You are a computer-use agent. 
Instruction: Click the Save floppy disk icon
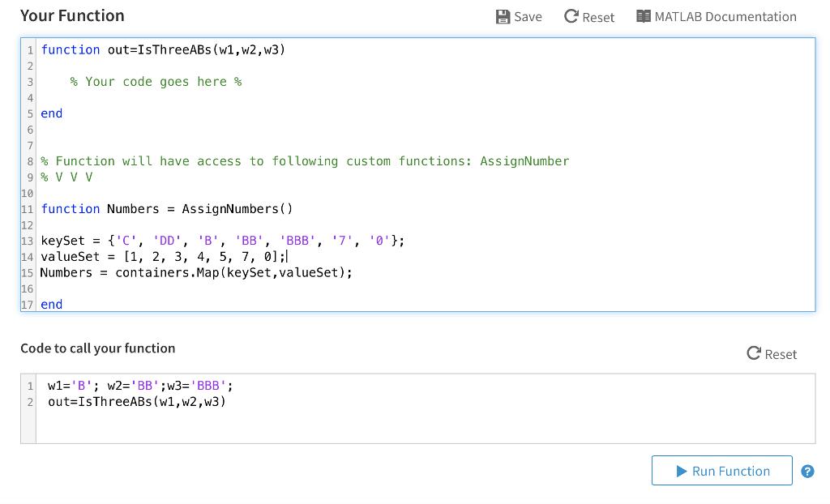tap(503, 17)
